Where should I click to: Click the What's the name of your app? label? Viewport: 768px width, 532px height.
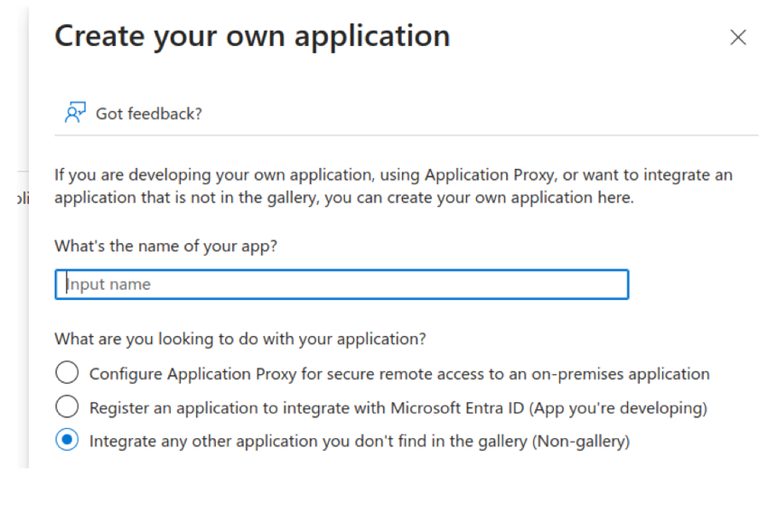pos(165,246)
